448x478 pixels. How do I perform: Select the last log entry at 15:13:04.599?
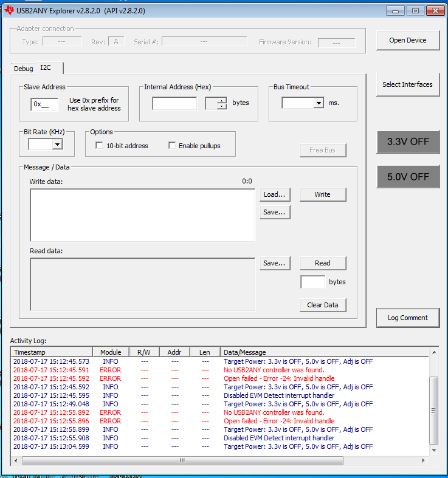[x=220, y=446]
